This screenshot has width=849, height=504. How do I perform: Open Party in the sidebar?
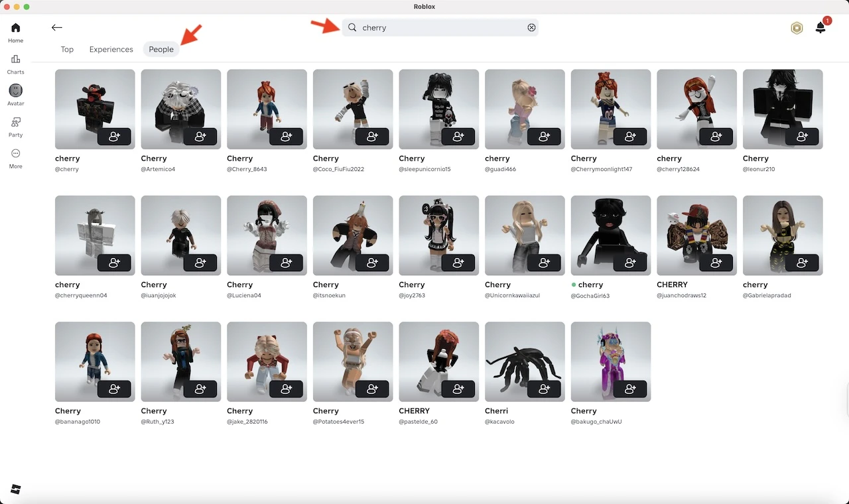[x=15, y=127]
